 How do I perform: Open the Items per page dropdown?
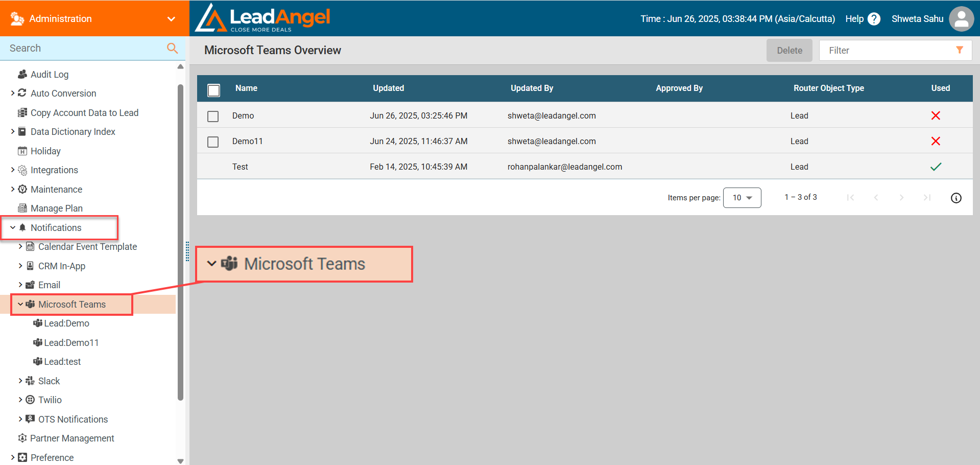(742, 197)
